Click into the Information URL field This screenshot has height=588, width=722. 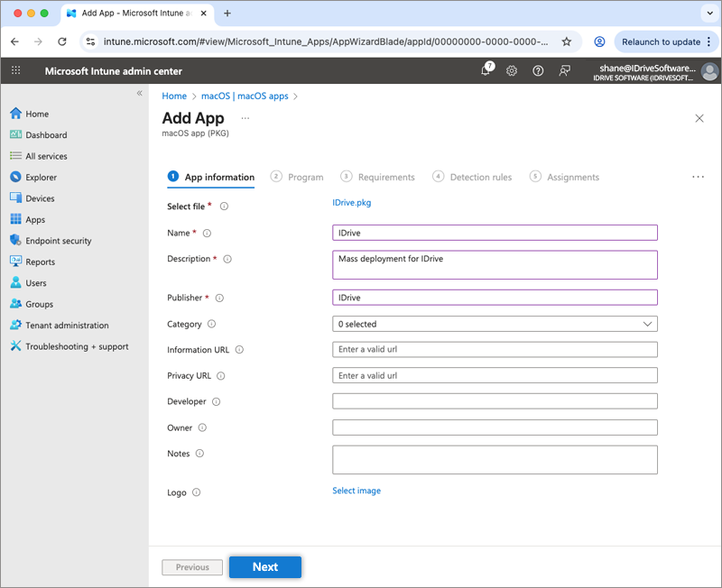click(495, 349)
